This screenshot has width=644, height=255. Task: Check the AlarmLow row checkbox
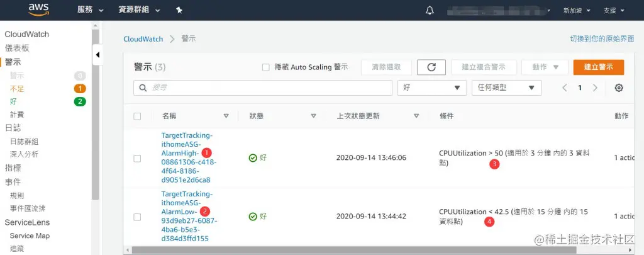pos(137,217)
